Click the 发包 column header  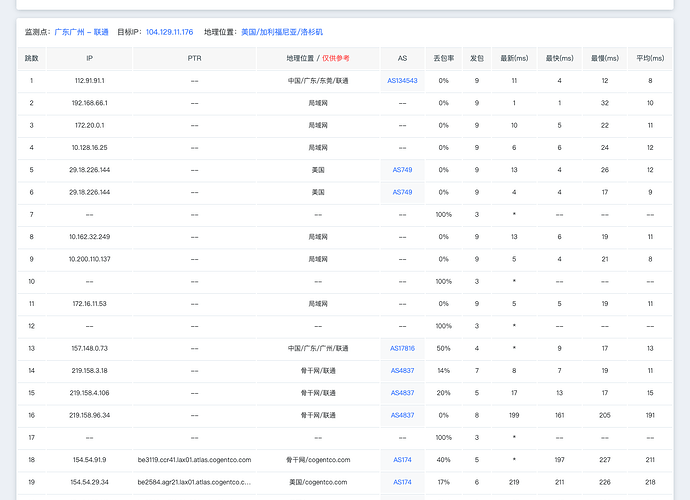coord(477,58)
